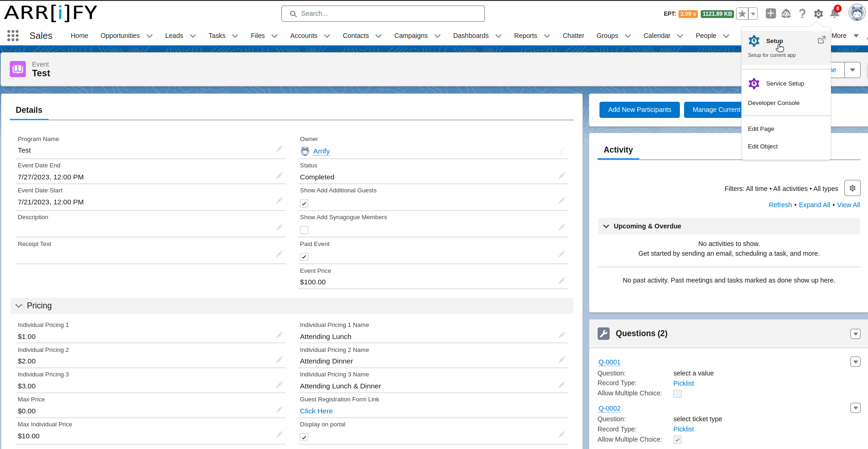
Task: Edit Event Date Start pencil icon
Action: pos(279,200)
